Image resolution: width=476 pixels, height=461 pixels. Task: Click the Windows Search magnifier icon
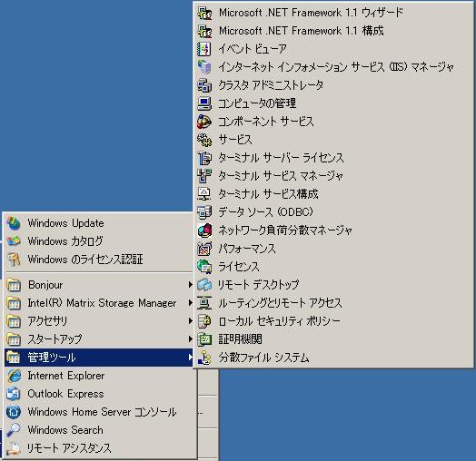(14, 430)
